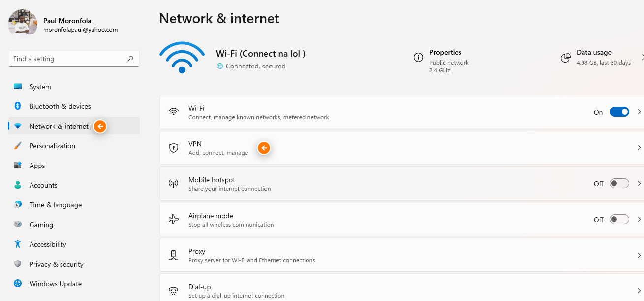Click the Paul Moronfola profile picture

tap(23, 24)
